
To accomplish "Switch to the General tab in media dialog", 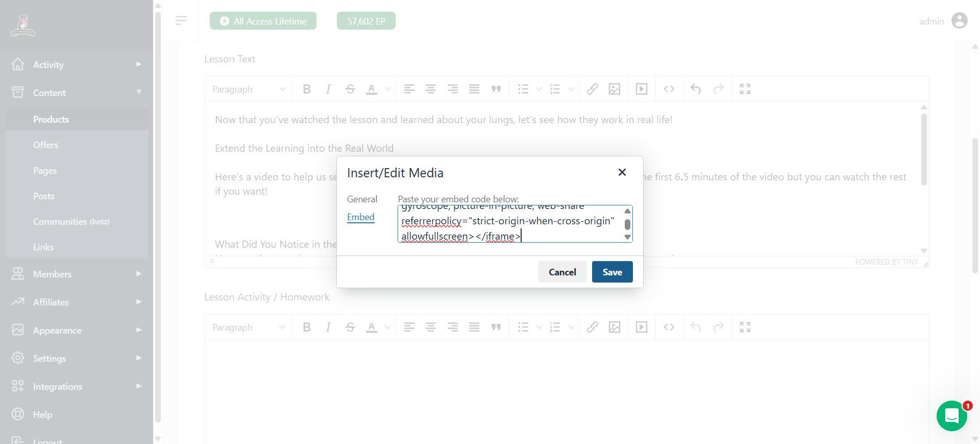I will coord(362,199).
